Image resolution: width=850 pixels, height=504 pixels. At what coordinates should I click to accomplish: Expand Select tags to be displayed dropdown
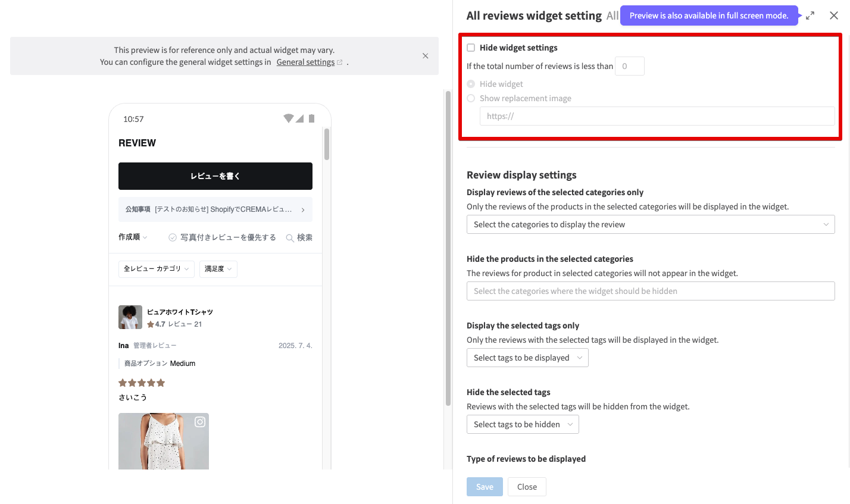pos(527,358)
